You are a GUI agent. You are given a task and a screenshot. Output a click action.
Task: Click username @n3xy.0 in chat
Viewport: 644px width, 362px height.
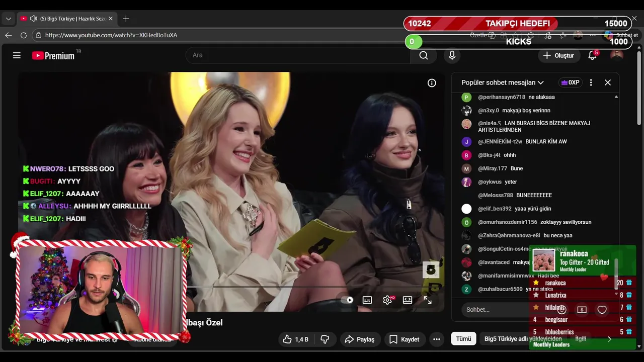[489, 111]
